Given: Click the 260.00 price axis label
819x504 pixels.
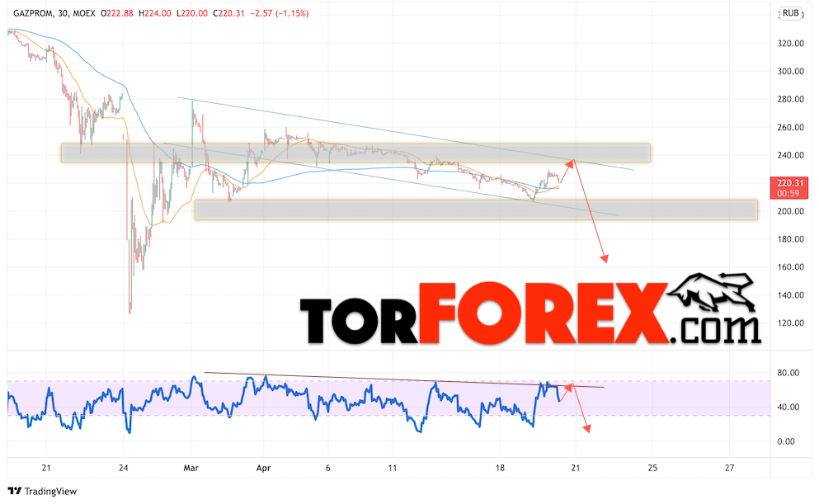Looking at the screenshot, I should coord(790,127).
